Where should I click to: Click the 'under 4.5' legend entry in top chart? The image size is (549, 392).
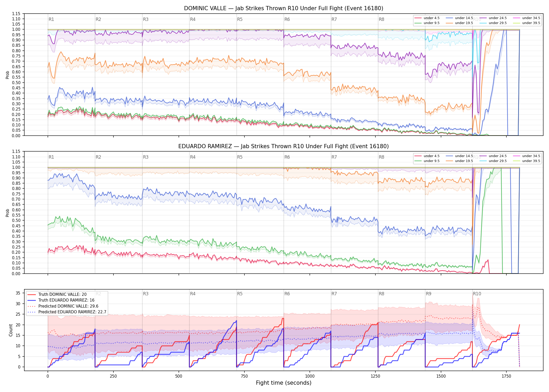[427, 18]
